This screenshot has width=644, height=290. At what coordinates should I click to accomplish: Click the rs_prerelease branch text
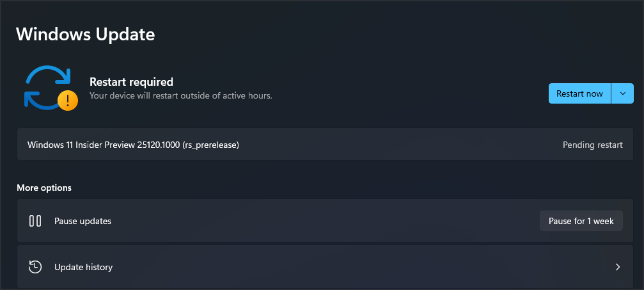click(x=210, y=145)
